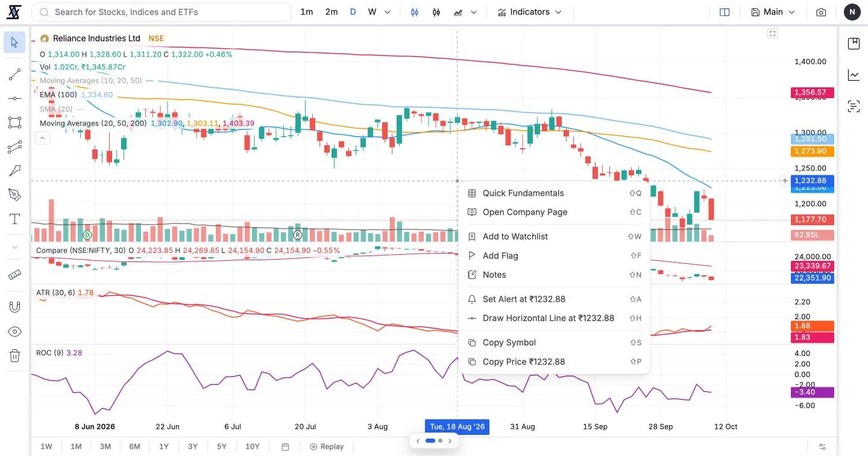The width and height of the screenshot is (868, 456).
Task: Open the chart settings sliders icon
Action: point(822,446)
